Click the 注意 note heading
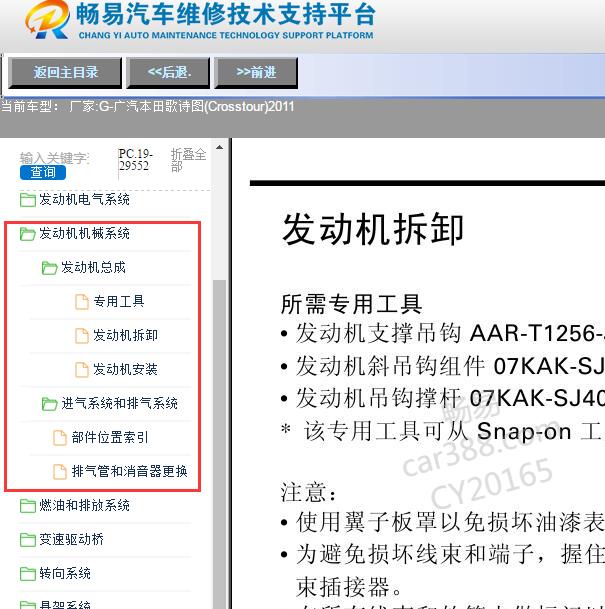605x609 pixels. click(309, 492)
